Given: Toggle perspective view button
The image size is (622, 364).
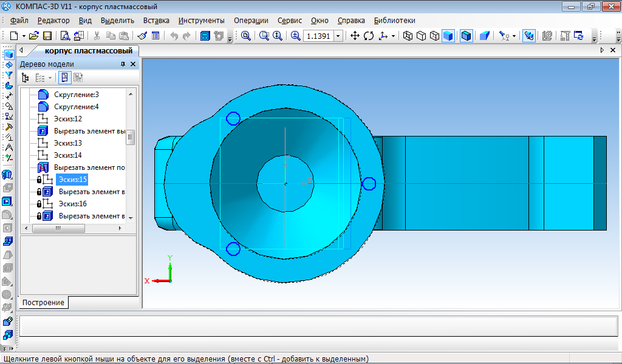Looking at the screenshot, I should [x=484, y=36].
